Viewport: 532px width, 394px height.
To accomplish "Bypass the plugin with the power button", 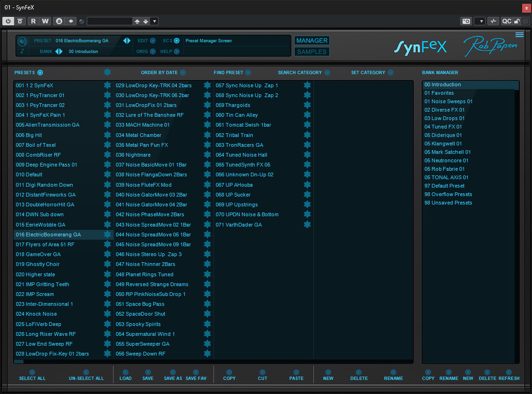I will click(8, 21).
